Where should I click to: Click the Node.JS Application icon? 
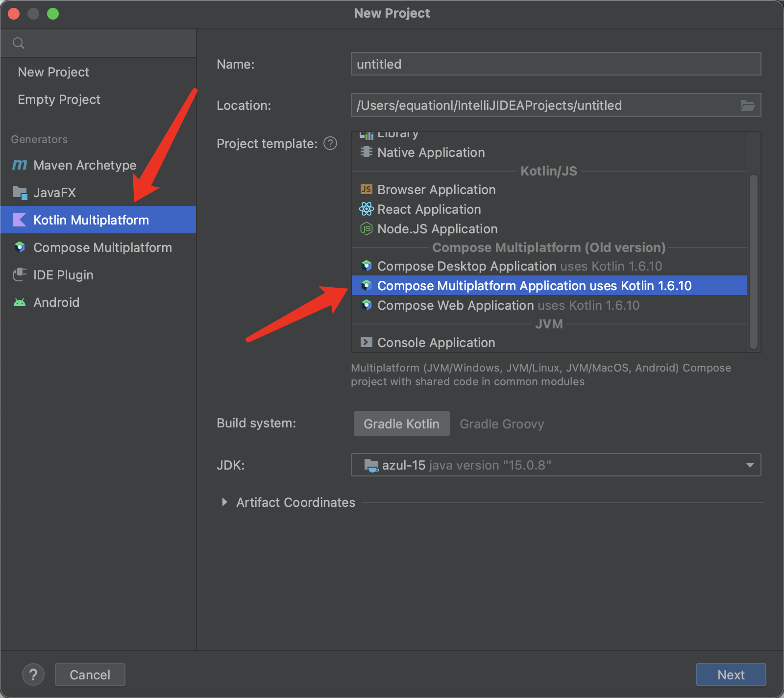(x=366, y=228)
